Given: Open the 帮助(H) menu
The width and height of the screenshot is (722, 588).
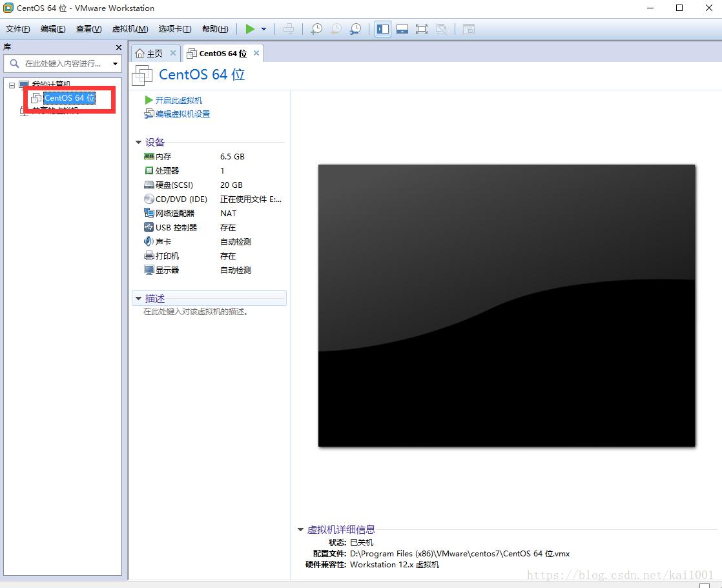Looking at the screenshot, I should click(215, 29).
